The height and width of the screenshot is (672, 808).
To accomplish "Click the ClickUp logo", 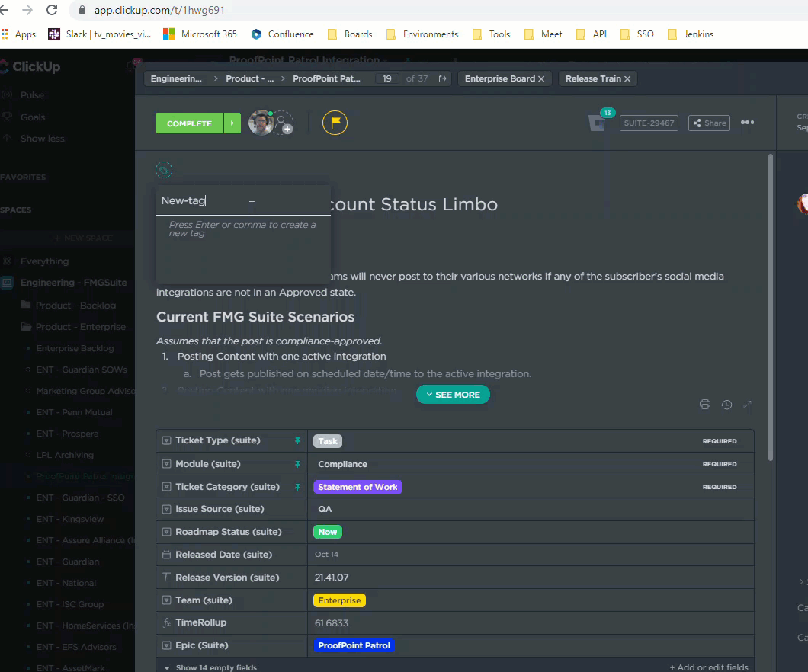I will (x=30, y=66).
